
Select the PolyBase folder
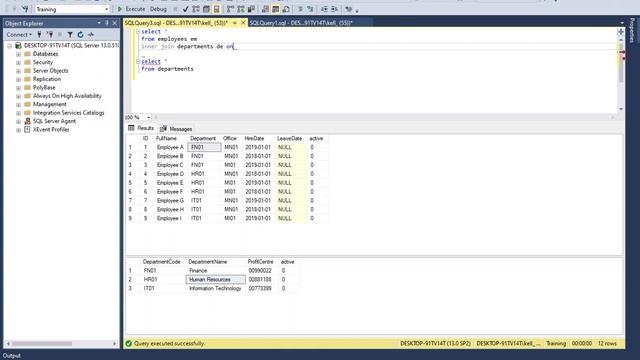44,87
